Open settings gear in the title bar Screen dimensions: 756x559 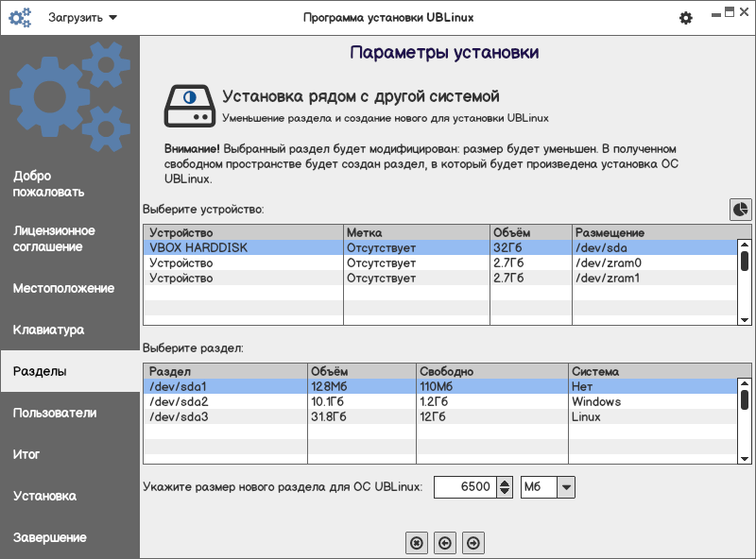click(686, 18)
